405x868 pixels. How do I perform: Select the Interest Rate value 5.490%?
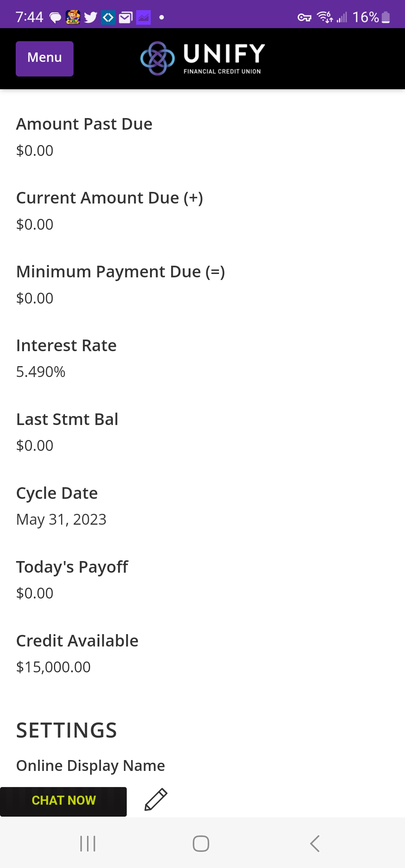click(x=40, y=372)
